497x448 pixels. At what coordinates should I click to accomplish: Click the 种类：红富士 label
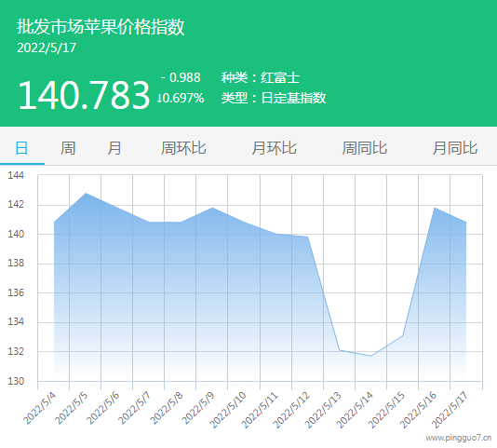261,77
